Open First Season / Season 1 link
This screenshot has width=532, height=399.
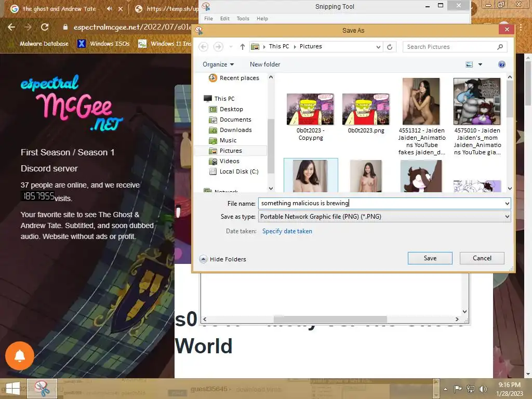pos(68,152)
